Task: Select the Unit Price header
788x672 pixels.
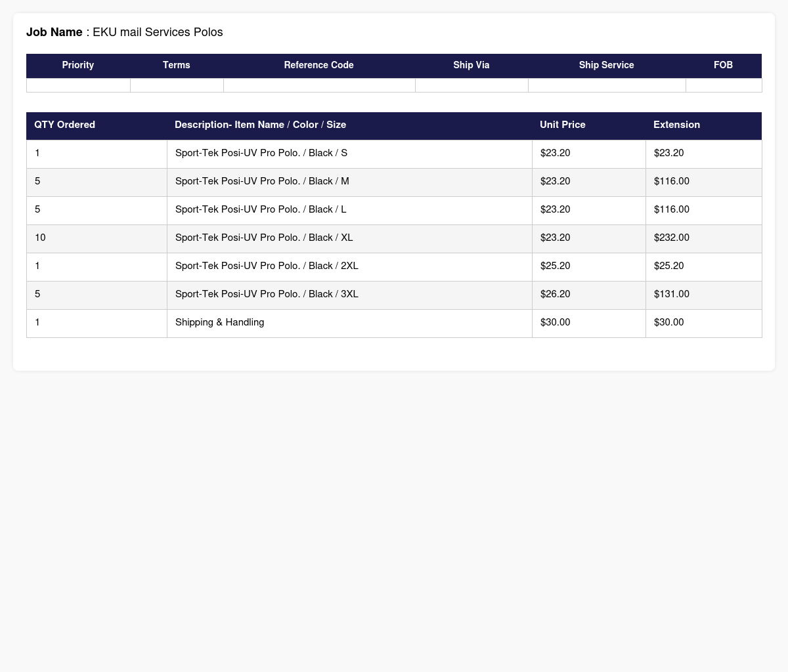Action: point(589,125)
